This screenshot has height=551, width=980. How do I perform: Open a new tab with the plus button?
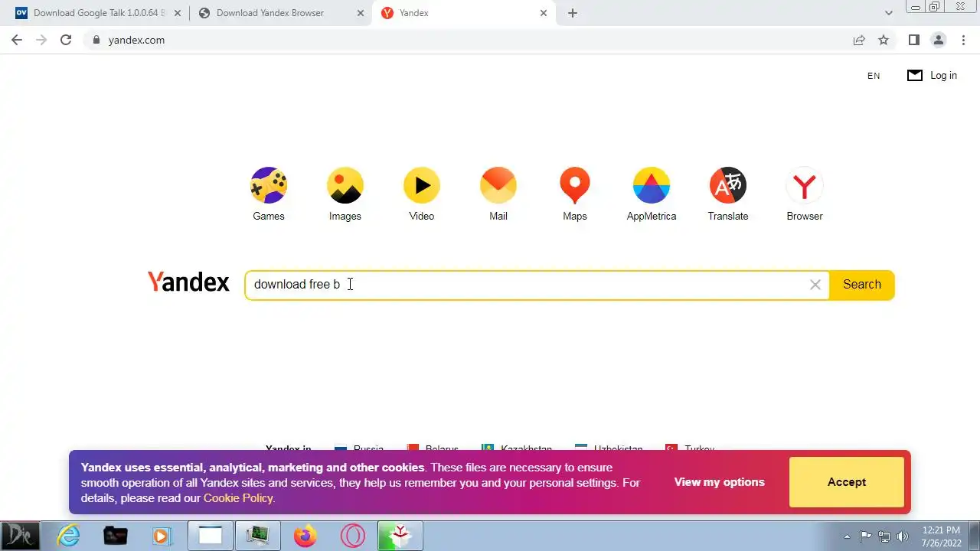pyautogui.click(x=573, y=13)
